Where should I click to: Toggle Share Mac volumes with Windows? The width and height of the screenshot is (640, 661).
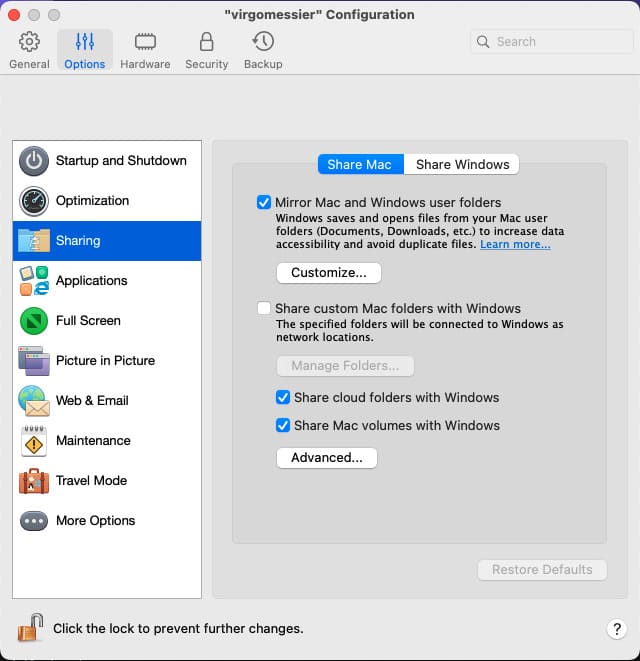(283, 426)
